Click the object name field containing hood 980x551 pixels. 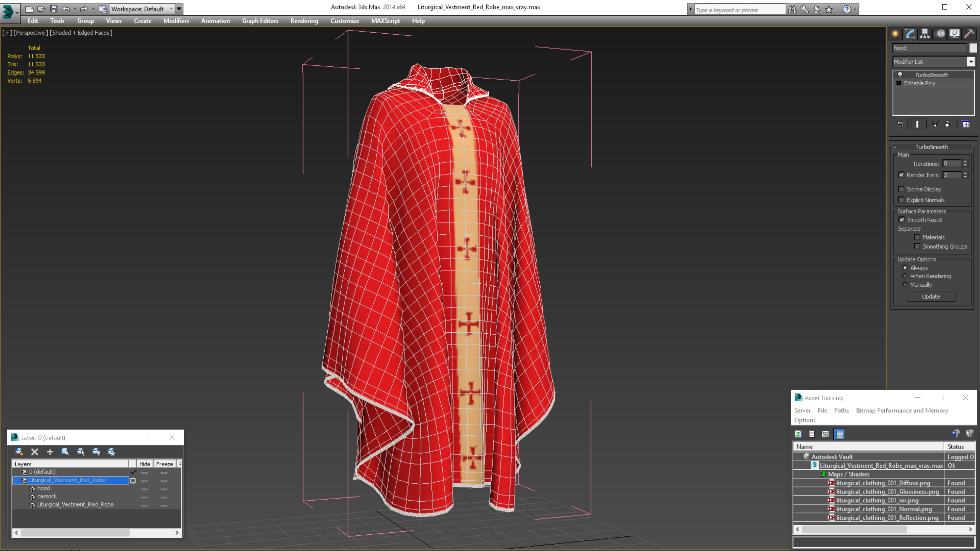point(929,48)
